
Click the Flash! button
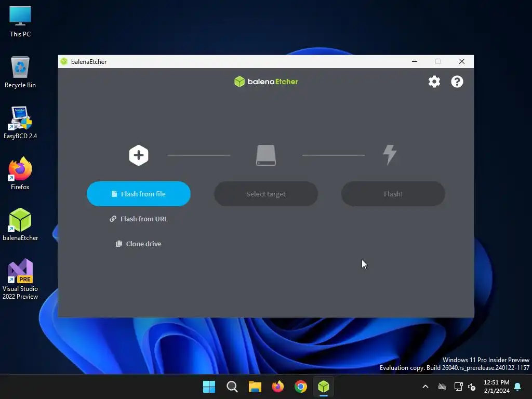(393, 194)
